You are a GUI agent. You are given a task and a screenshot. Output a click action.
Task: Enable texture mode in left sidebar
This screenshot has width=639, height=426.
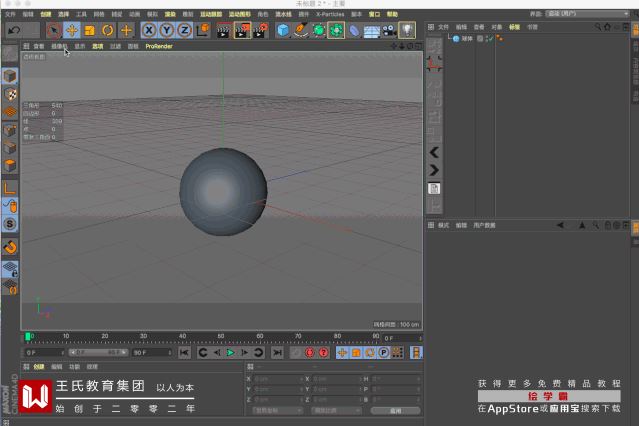click(x=10, y=94)
